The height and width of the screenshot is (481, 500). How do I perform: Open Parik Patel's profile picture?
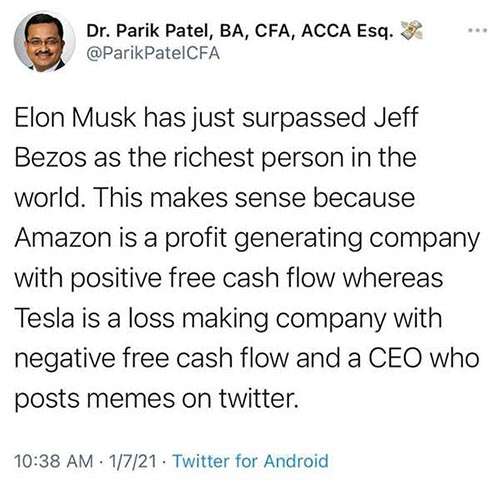[45, 42]
